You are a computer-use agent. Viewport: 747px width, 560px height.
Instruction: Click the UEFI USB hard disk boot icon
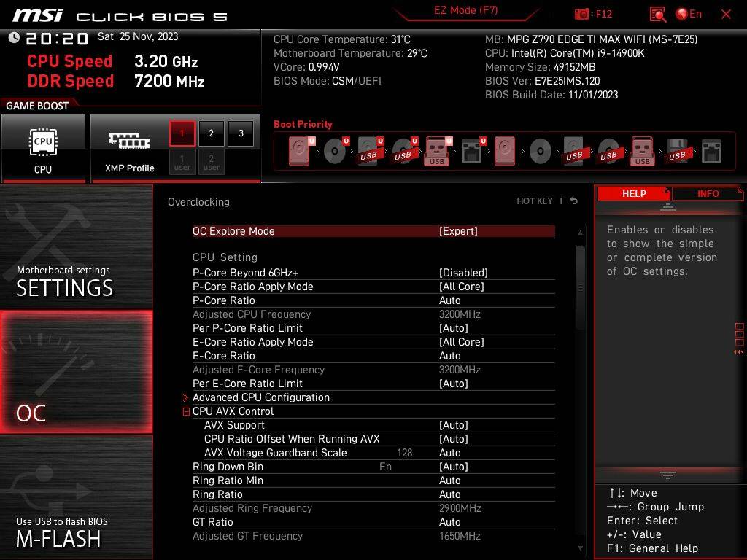[370, 151]
